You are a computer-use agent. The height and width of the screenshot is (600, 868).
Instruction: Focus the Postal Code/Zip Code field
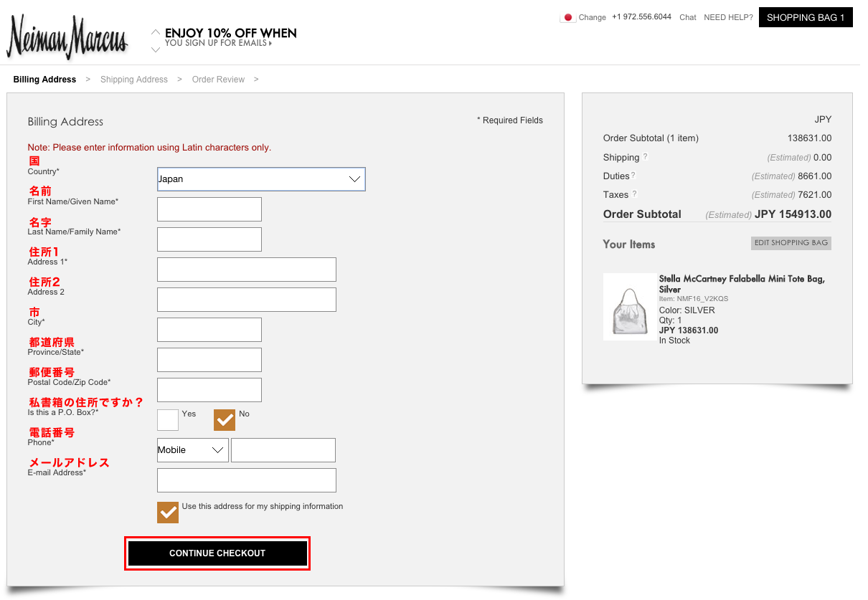(x=209, y=390)
